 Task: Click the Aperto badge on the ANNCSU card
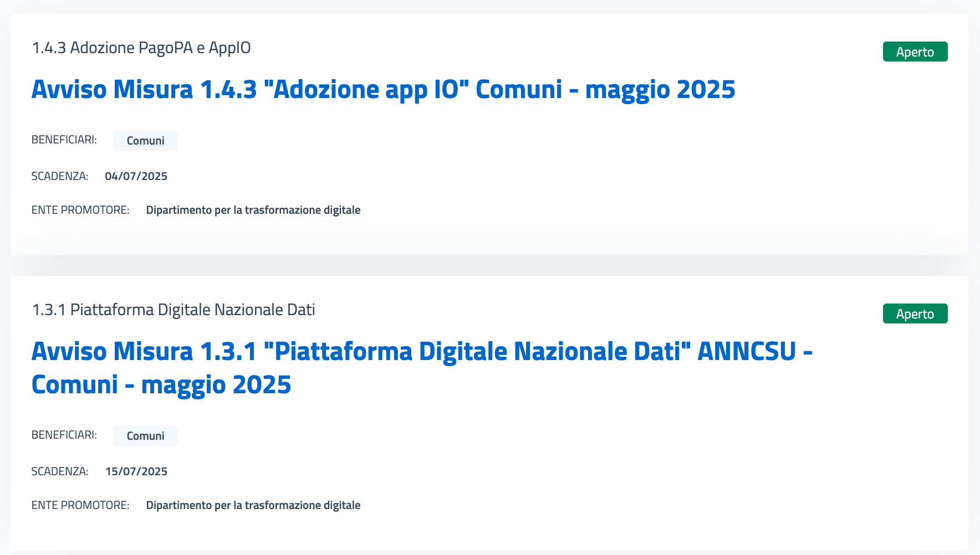pos(915,314)
